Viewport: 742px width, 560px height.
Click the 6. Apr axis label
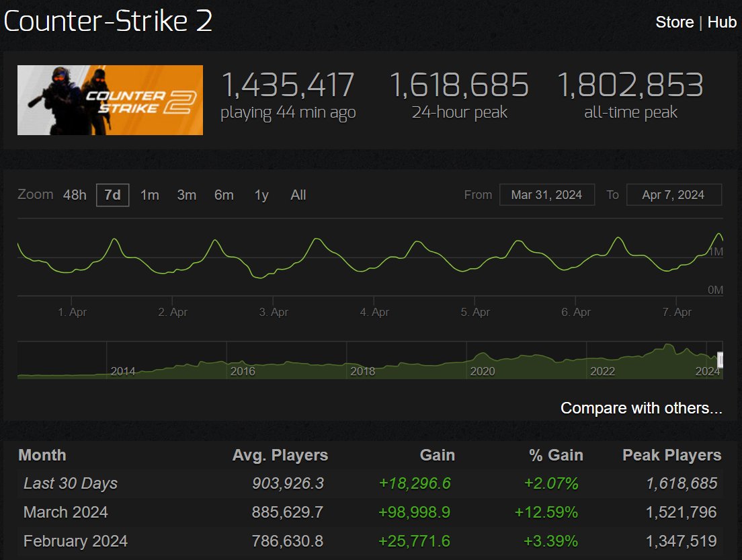pyautogui.click(x=576, y=312)
